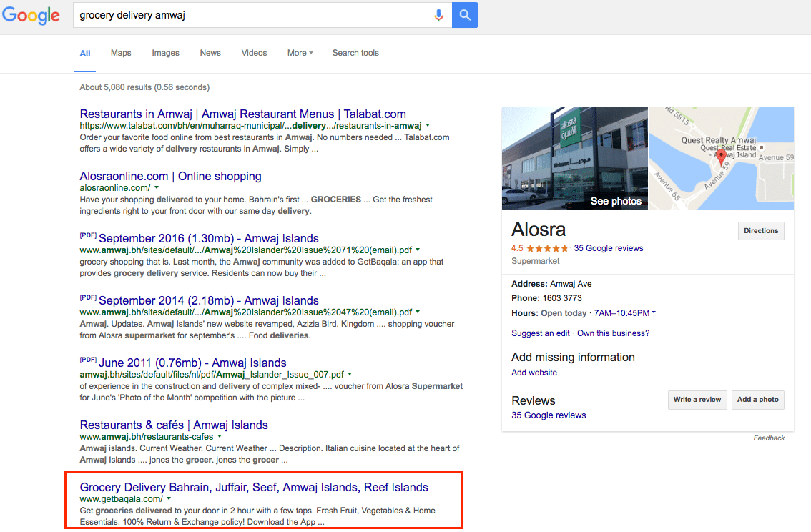Click the Feedback link
Viewport: 811px width, 532px height.
tap(769, 438)
